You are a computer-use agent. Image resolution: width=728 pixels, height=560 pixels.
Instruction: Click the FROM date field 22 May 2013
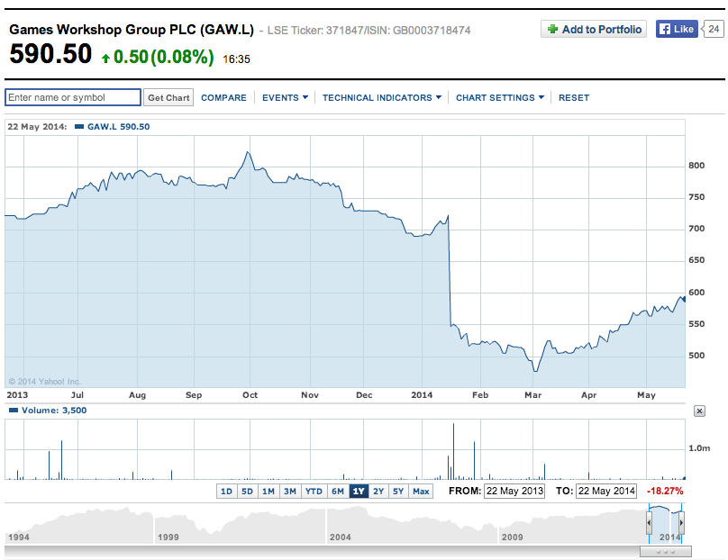coord(514,491)
